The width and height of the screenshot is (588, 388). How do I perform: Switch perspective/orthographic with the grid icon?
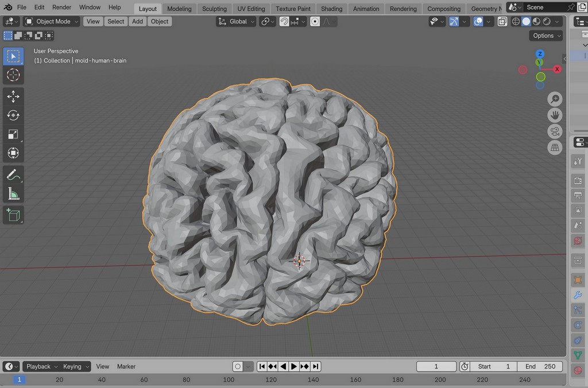555,148
